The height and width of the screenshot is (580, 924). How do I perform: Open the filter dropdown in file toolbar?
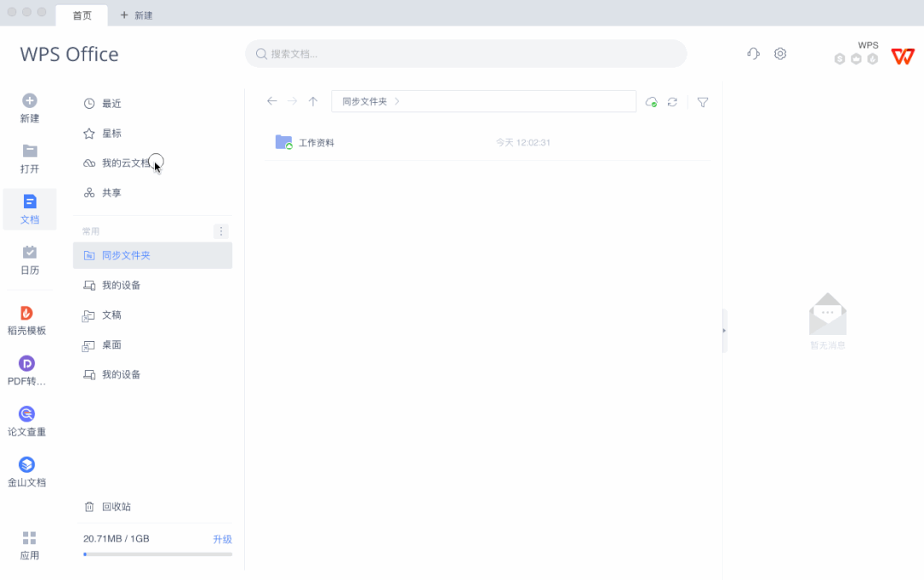pyautogui.click(x=703, y=102)
